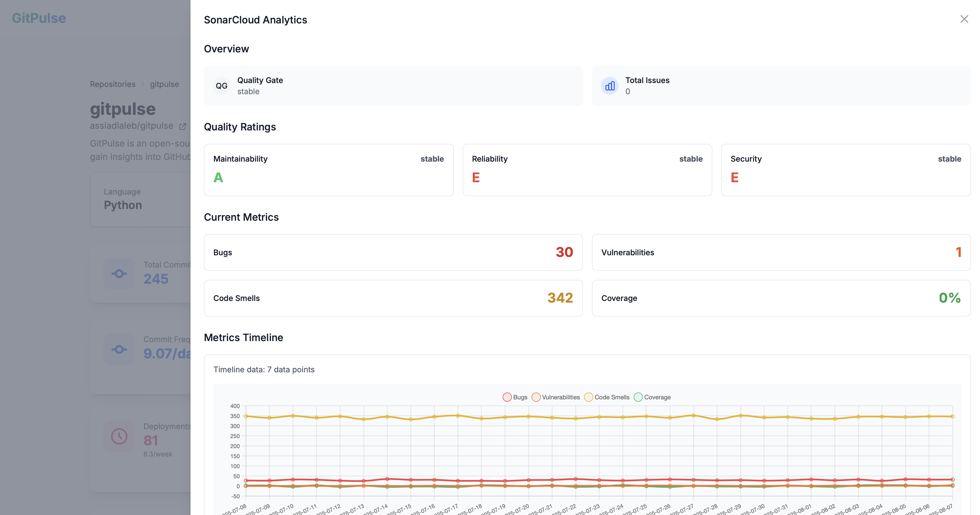Click the SonarCloud Analytics panel title
Image resolution: width=980 pixels, height=515 pixels.
pos(256,20)
